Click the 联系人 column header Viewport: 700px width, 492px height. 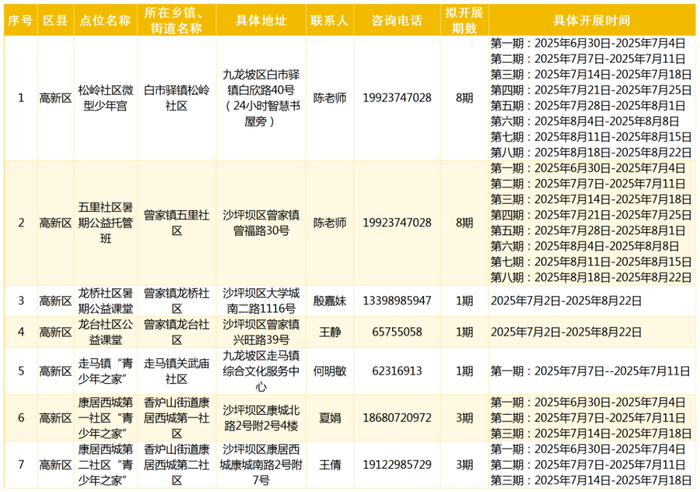pos(330,20)
